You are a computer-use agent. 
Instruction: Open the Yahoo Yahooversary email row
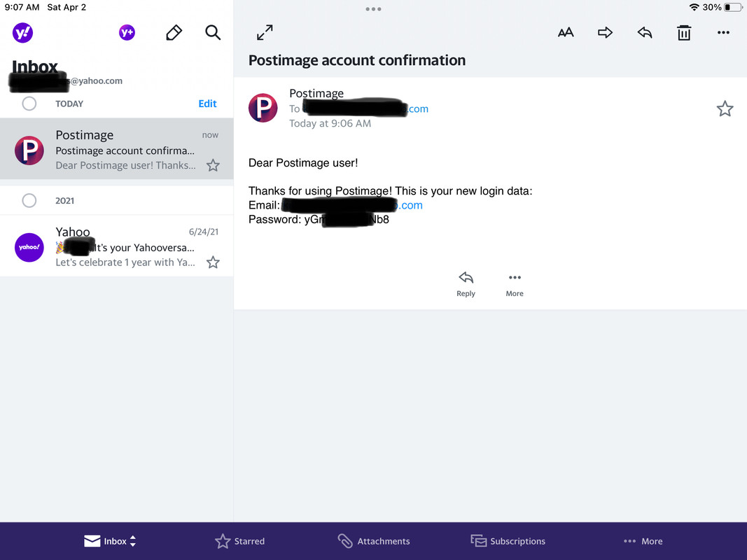[117, 246]
